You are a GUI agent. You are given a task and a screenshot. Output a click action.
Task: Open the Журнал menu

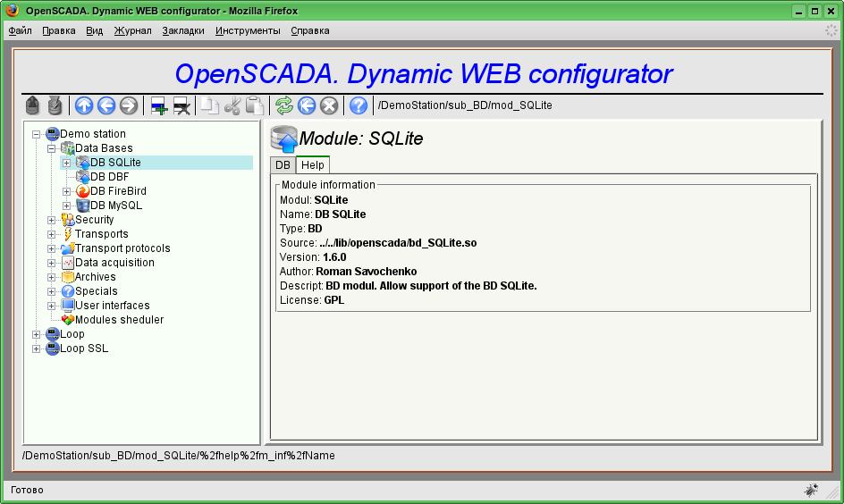point(132,30)
